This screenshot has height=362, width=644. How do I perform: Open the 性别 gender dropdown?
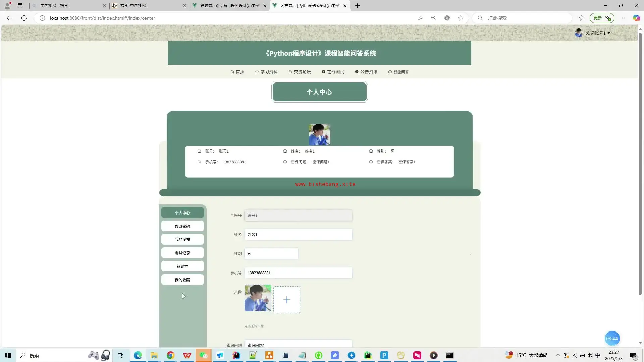(x=271, y=254)
